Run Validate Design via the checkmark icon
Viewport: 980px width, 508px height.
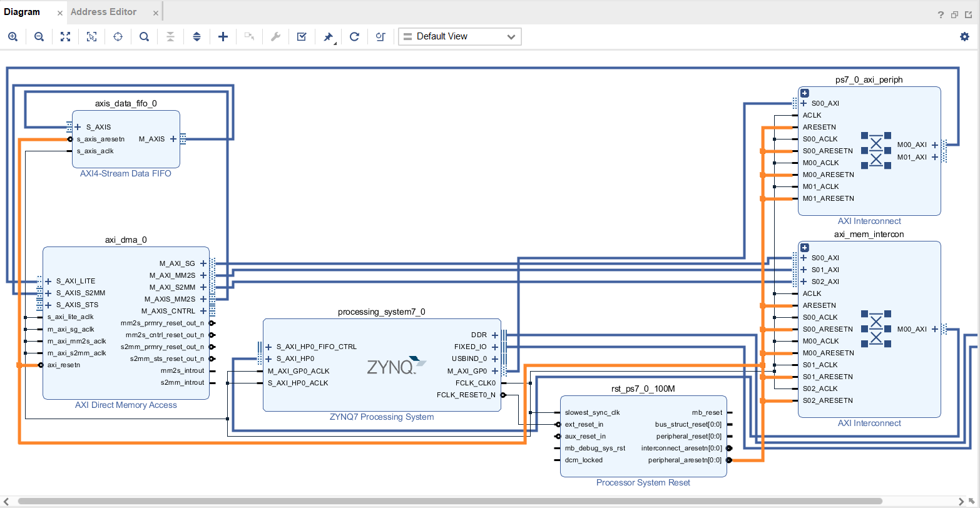pyautogui.click(x=301, y=36)
